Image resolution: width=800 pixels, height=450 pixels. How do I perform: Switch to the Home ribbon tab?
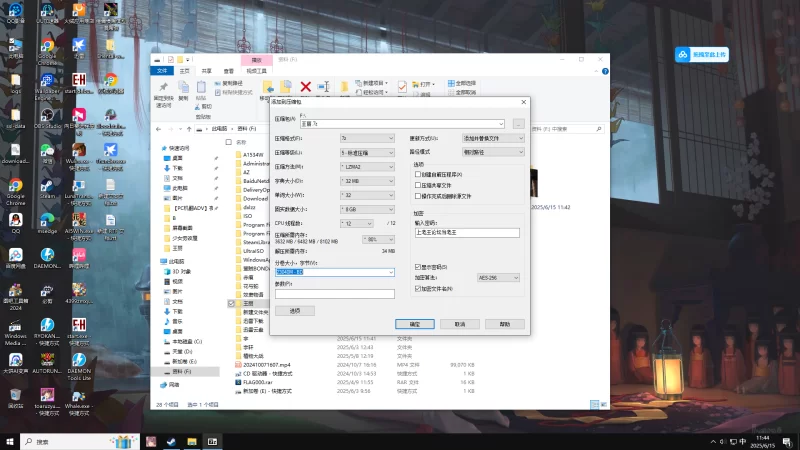click(184, 71)
